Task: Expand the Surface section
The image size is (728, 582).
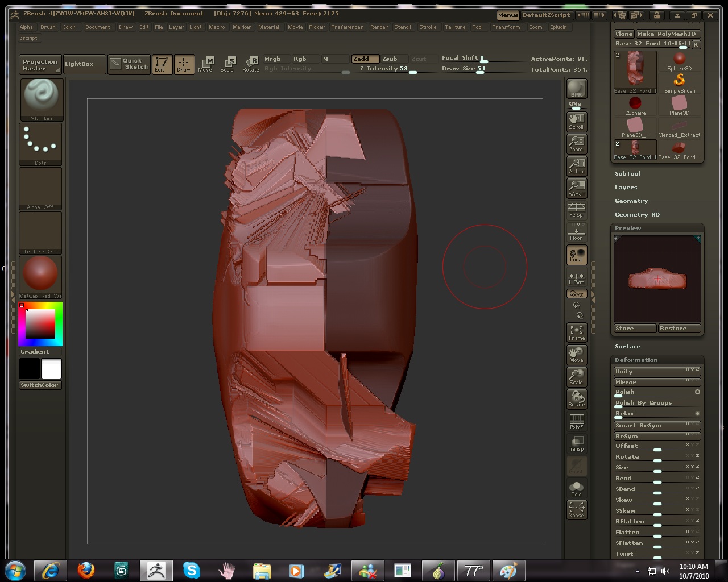Action: [x=627, y=347]
